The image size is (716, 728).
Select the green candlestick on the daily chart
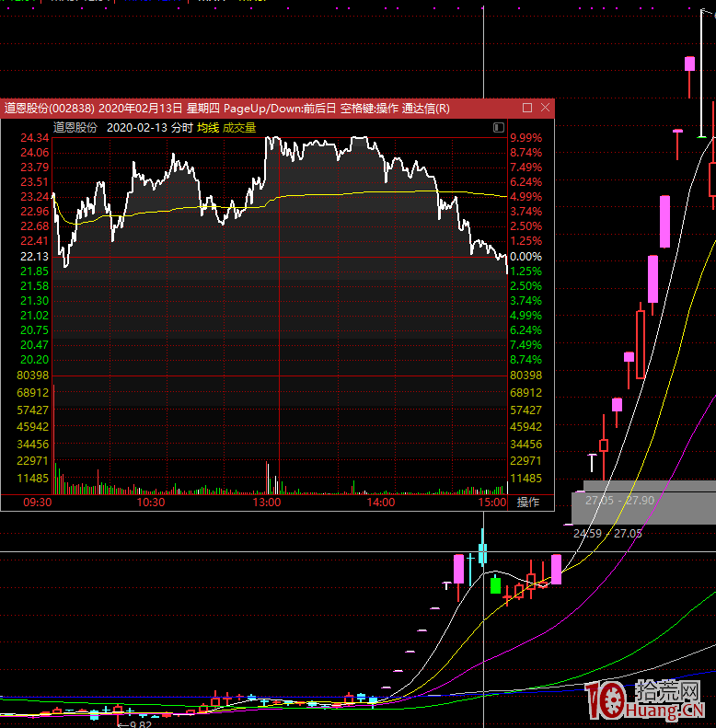(x=495, y=585)
